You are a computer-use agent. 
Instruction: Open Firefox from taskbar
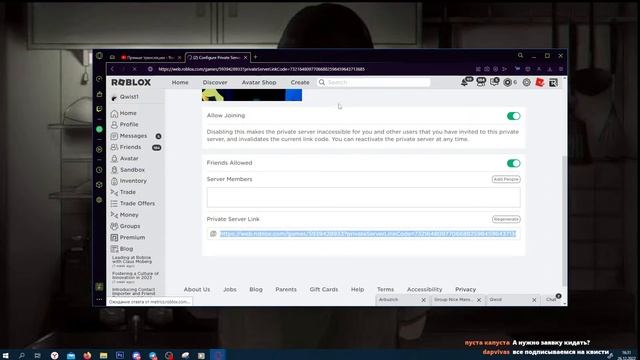pyautogui.click(x=87, y=356)
